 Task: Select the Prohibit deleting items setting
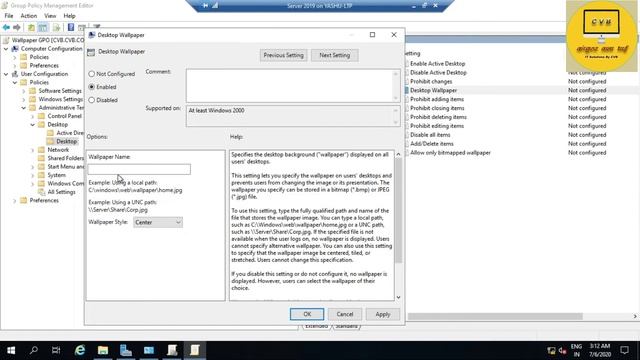[x=438, y=117]
